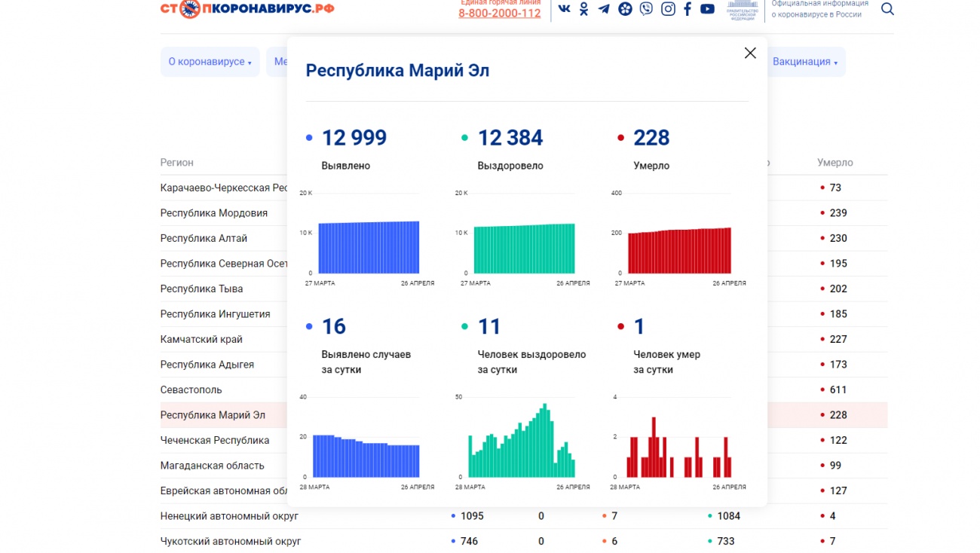Click the Facebook icon in header

point(688,9)
